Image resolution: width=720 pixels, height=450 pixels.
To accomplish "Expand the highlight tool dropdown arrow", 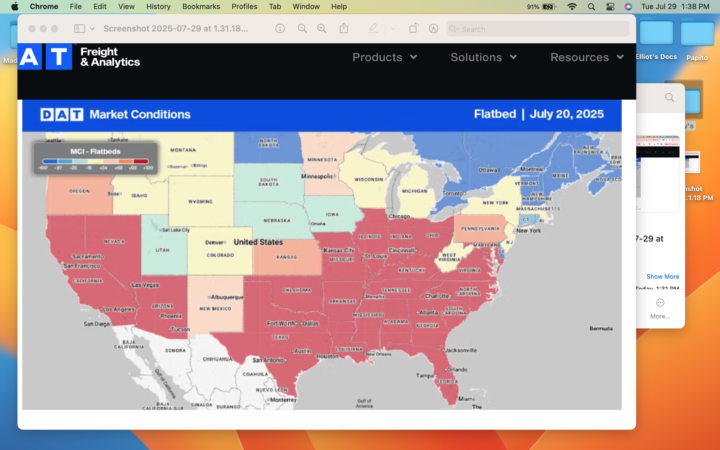I will (x=393, y=28).
